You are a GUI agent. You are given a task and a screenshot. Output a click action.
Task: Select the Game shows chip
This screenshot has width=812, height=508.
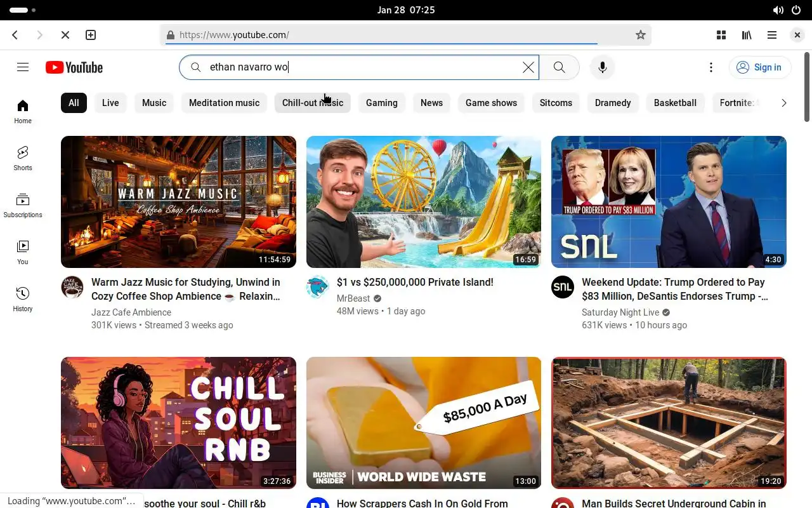point(491,103)
